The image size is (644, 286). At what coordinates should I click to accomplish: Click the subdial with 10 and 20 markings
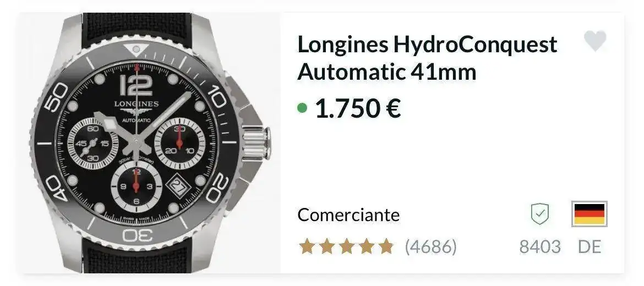coord(179,143)
